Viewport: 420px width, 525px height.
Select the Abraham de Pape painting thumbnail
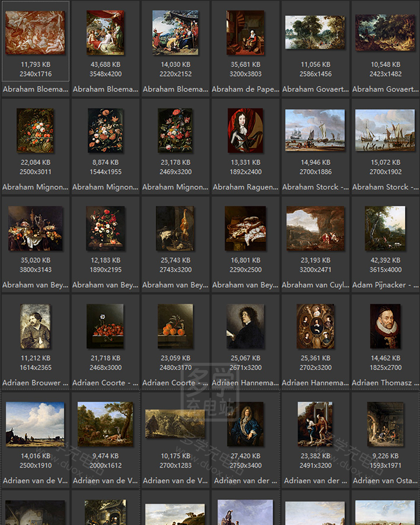click(x=245, y=33)
